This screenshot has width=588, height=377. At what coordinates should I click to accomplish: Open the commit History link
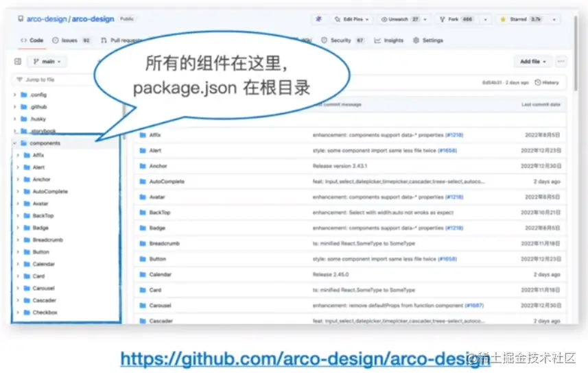pyautogui.click(x=546, y=82)
